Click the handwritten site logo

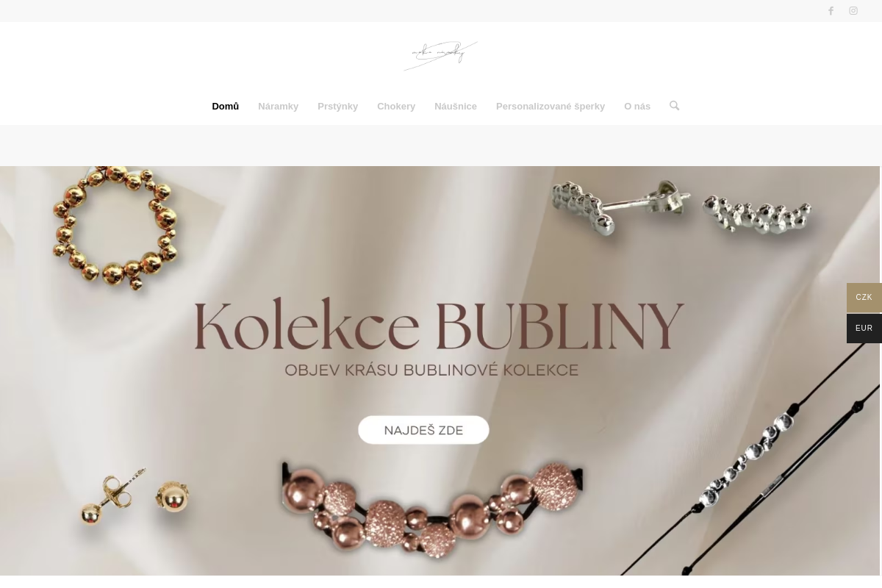click(441, 55)
